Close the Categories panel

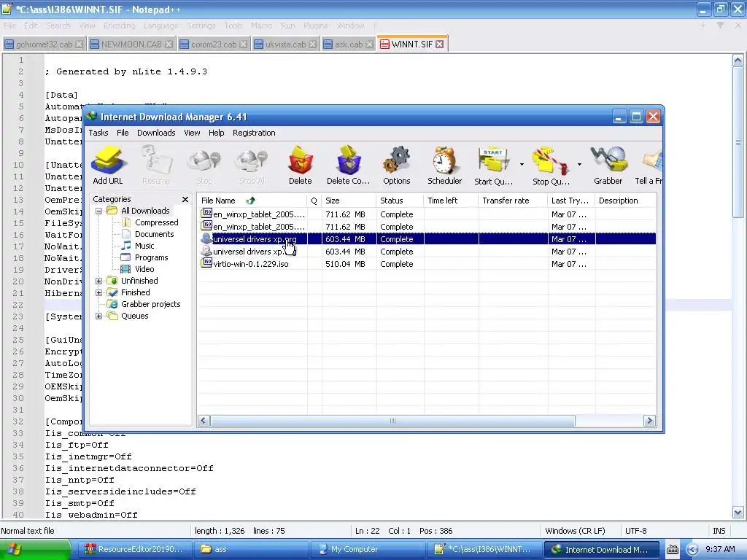coord(185,199)
